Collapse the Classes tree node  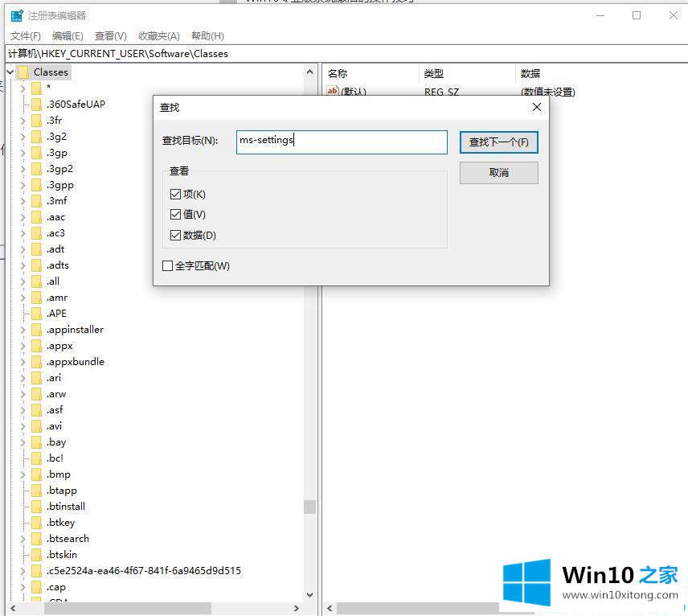[10, 72]
